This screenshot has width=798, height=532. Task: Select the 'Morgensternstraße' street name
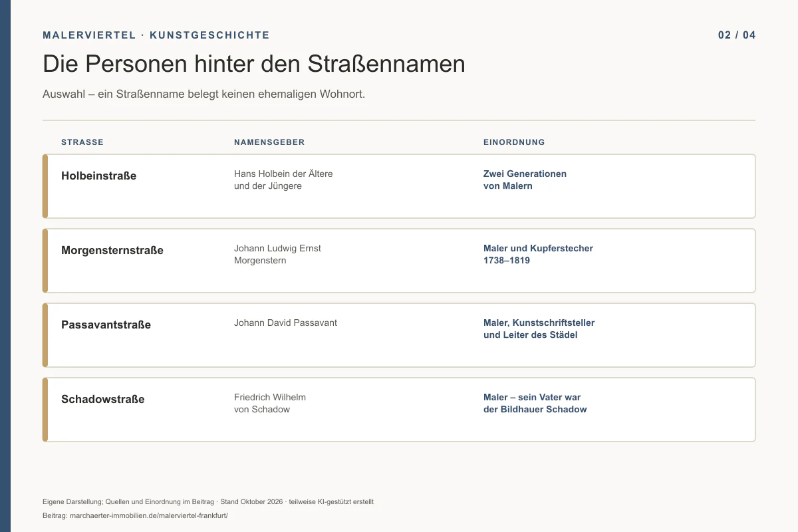(112, 251)
